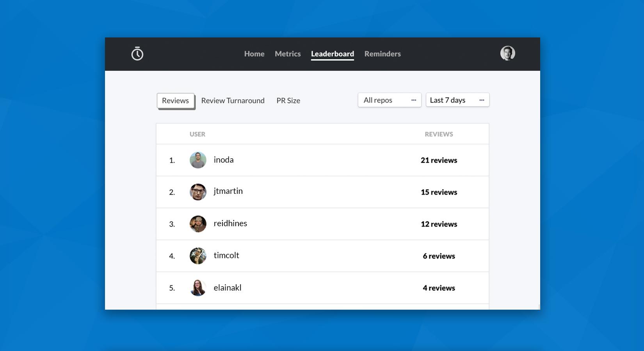The height and width of the screenshot is (351, 644).
Task: Open the Last 7 days dropdown
Action: [x=457, y=100]
